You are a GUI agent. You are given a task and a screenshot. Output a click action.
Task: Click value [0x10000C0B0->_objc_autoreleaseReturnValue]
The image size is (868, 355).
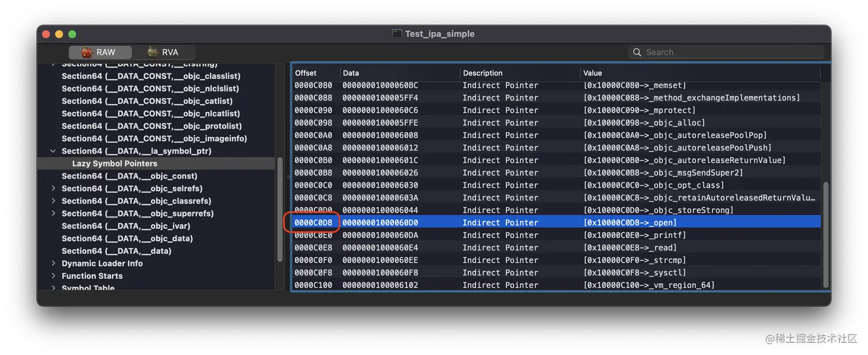pos(684,160)
